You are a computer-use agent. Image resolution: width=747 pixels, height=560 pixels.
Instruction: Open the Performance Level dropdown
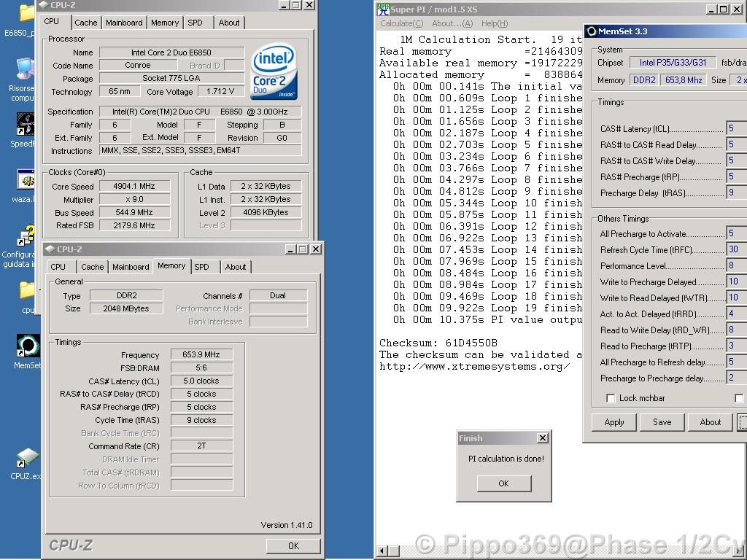pos(737,265)
